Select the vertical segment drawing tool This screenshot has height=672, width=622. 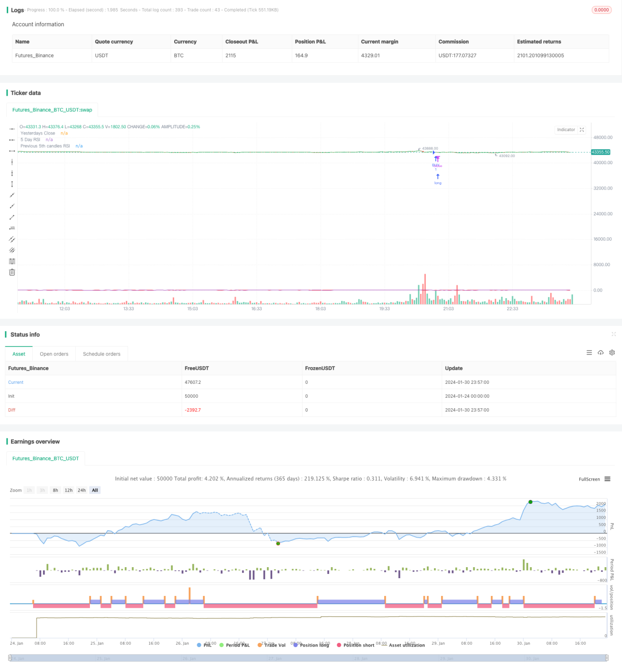[12, 184]
